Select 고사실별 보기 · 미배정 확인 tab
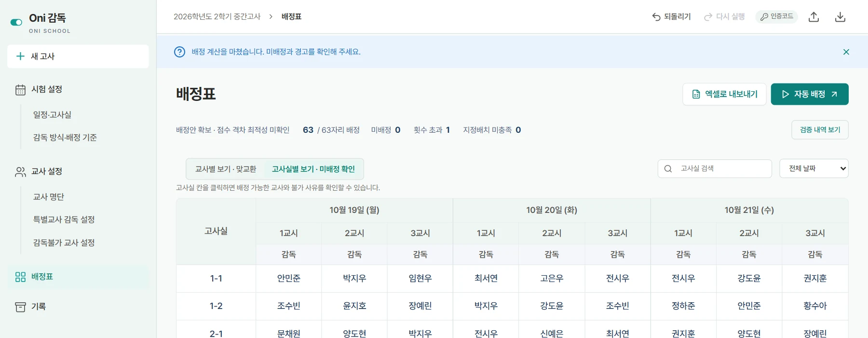868x338 pixels. tap(313, 169)
